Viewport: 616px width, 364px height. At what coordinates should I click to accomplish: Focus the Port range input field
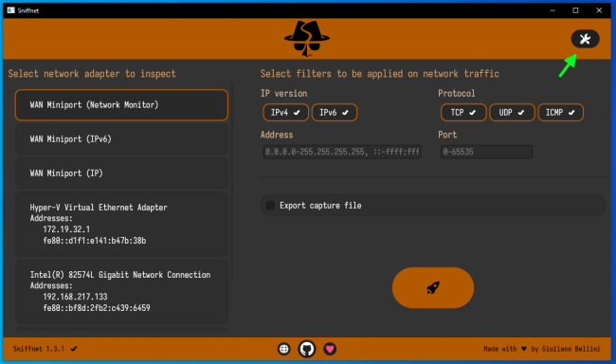pyautogui.click(x=486, y=152)
